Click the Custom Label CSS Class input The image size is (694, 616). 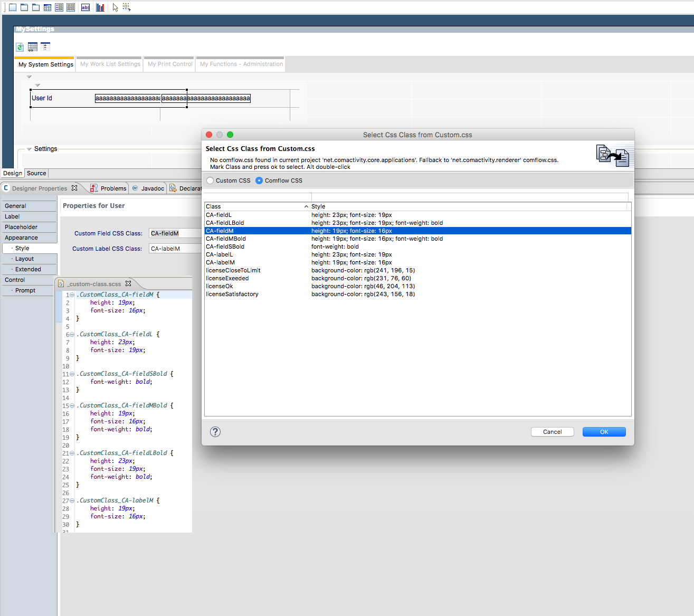click(x=175, y=249)
